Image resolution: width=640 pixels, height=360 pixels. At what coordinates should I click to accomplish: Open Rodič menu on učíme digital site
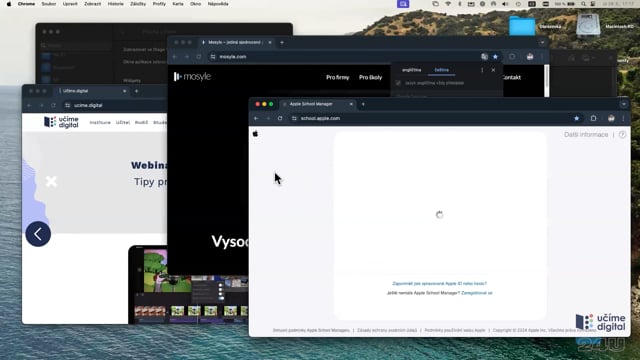141,122
